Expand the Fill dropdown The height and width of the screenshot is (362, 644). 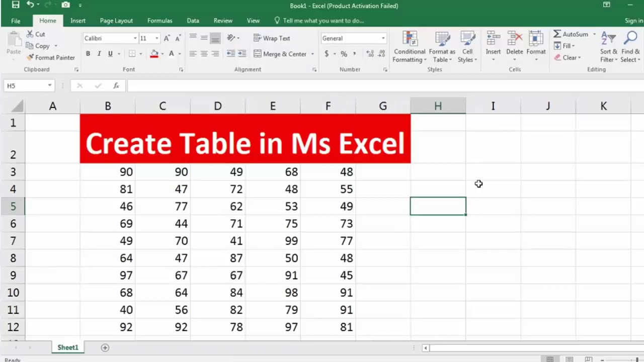tap(573, 46)
